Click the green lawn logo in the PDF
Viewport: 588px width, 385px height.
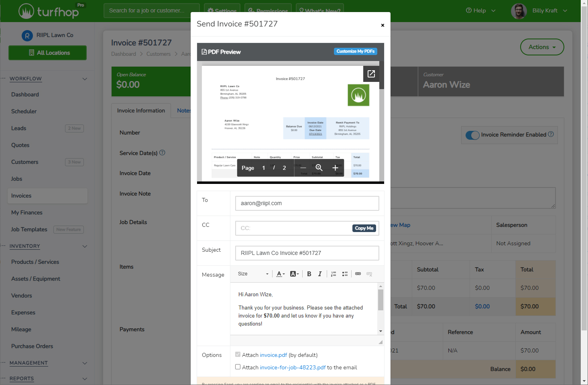[x=358, y=95]
